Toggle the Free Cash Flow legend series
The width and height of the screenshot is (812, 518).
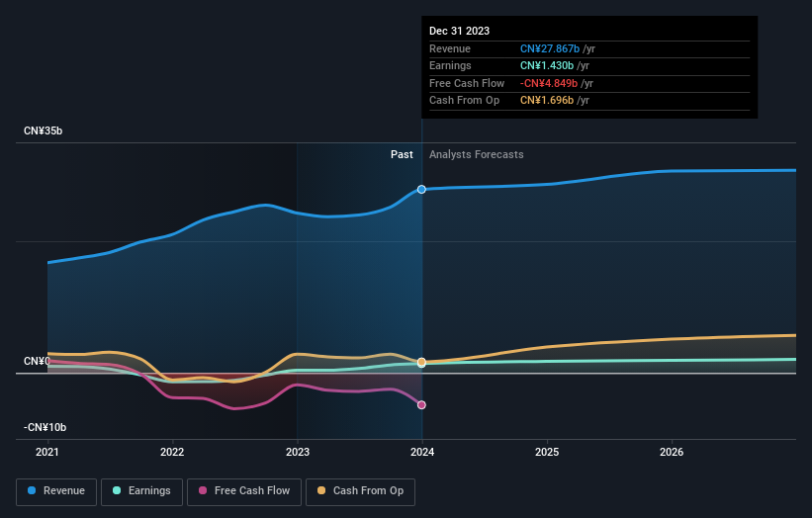(244, 491)
